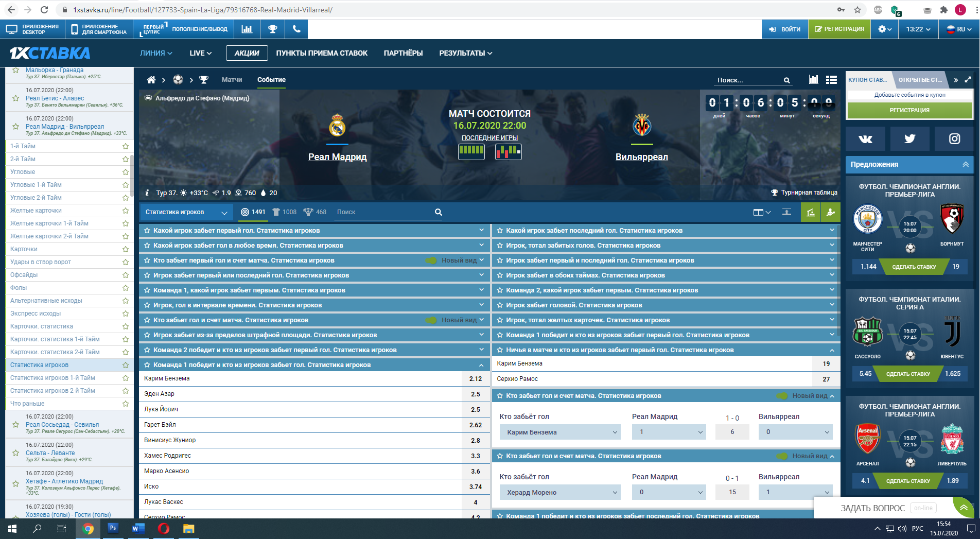Click the ВОЙТИ login button

pyautogui.click(x=785, y=29)
